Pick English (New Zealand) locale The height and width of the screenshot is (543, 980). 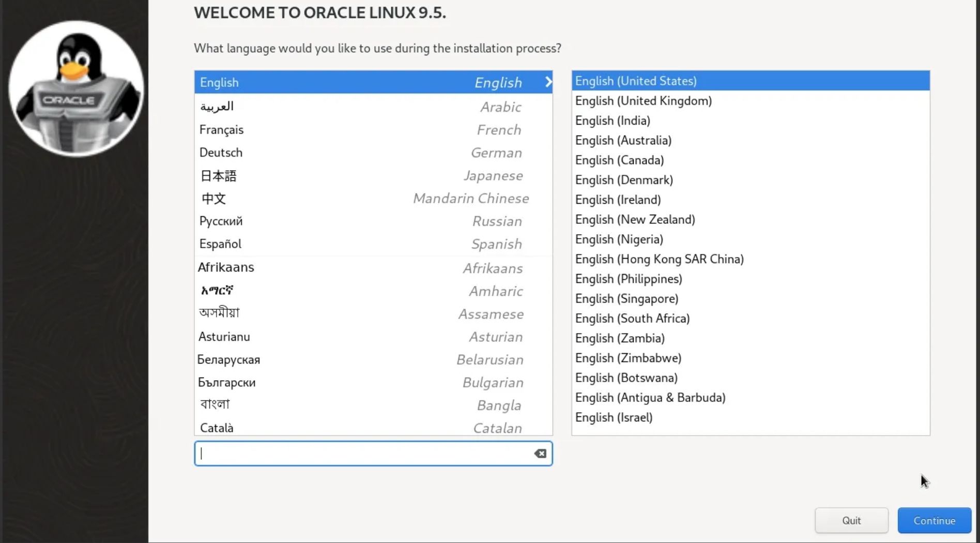(751, 219)
